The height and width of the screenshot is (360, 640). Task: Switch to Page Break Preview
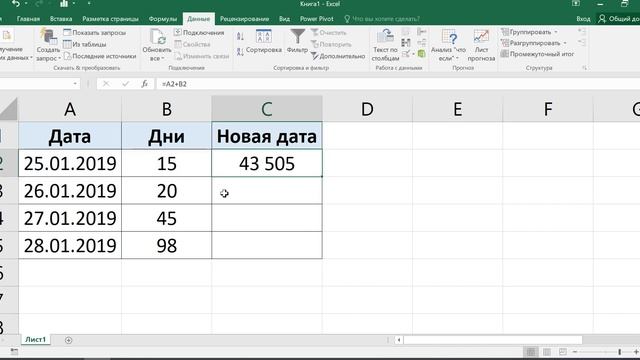562,352
